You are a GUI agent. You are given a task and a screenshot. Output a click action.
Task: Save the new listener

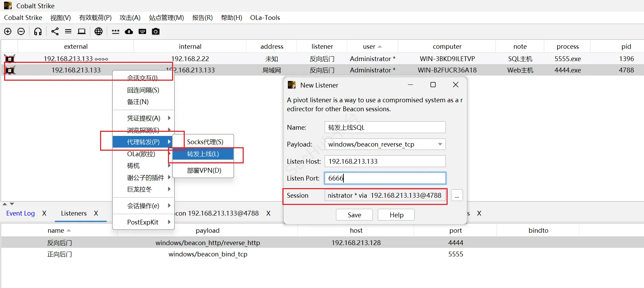coord(354,215)
